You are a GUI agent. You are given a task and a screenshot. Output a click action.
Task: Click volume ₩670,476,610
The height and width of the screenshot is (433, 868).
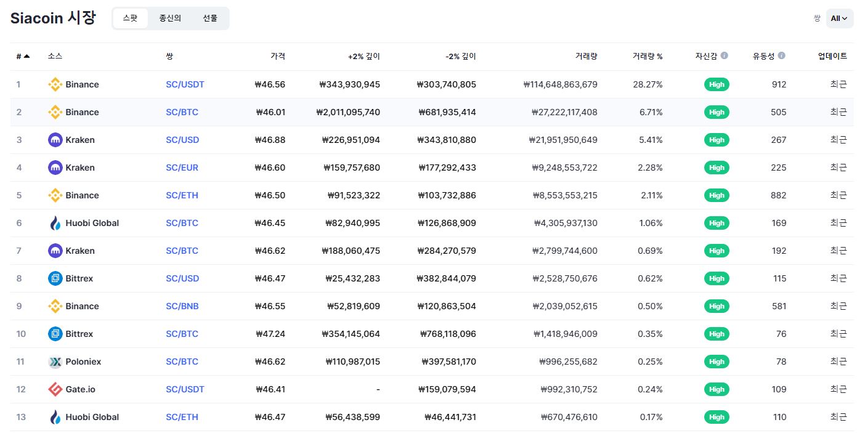tap(569, 417)
